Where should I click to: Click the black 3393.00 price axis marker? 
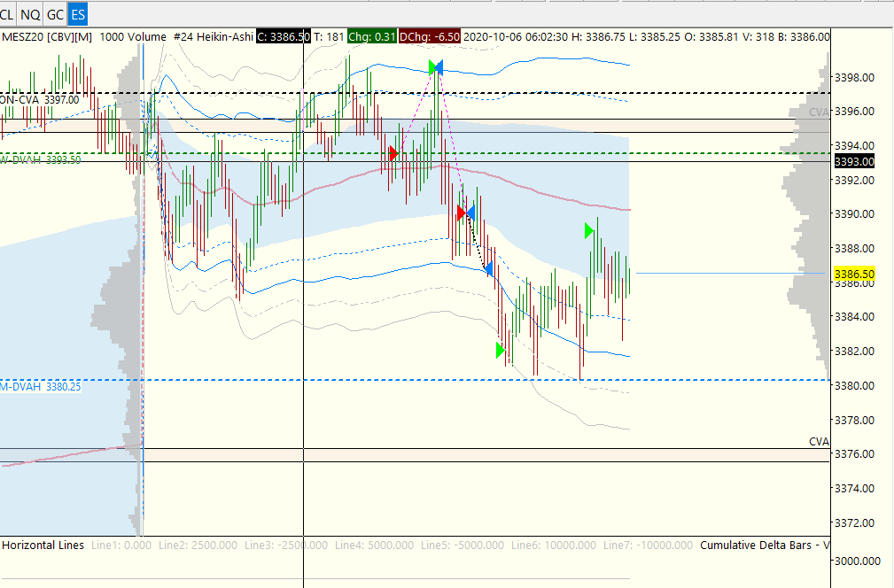coord(854,162)
